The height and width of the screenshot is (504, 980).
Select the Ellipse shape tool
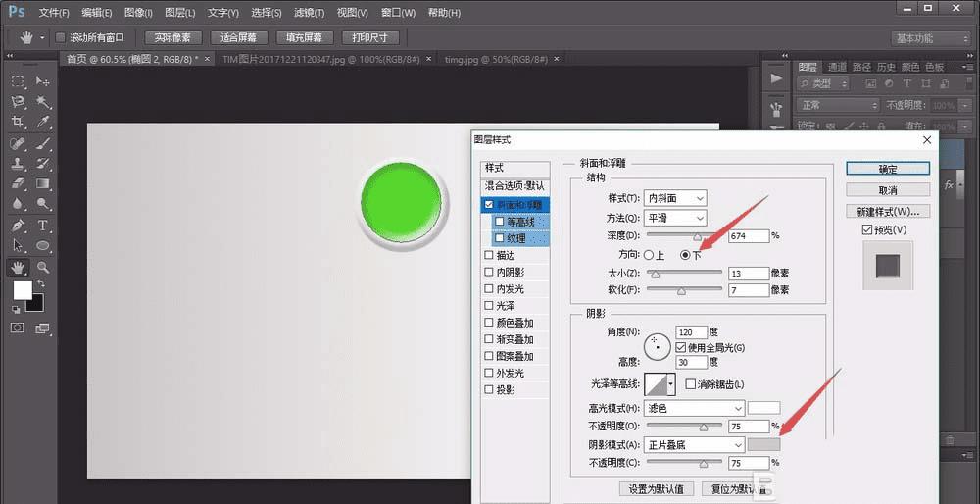click(42, 245)
